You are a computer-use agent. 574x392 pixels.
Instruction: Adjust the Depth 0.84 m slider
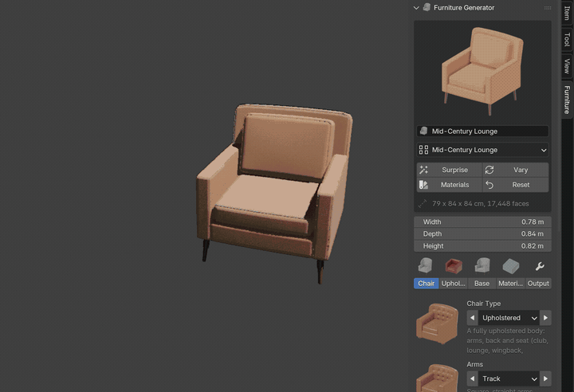482,233
